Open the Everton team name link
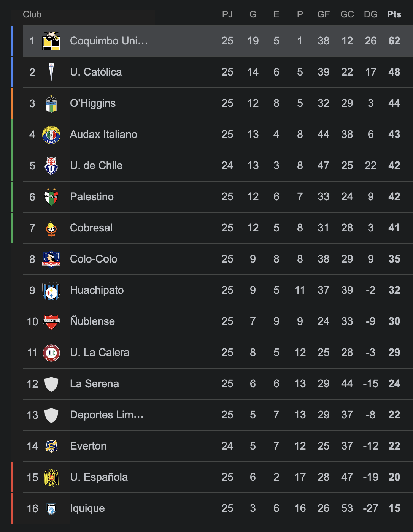The height and width of the screenshot is (532, 413). click(x=88, y=446)
